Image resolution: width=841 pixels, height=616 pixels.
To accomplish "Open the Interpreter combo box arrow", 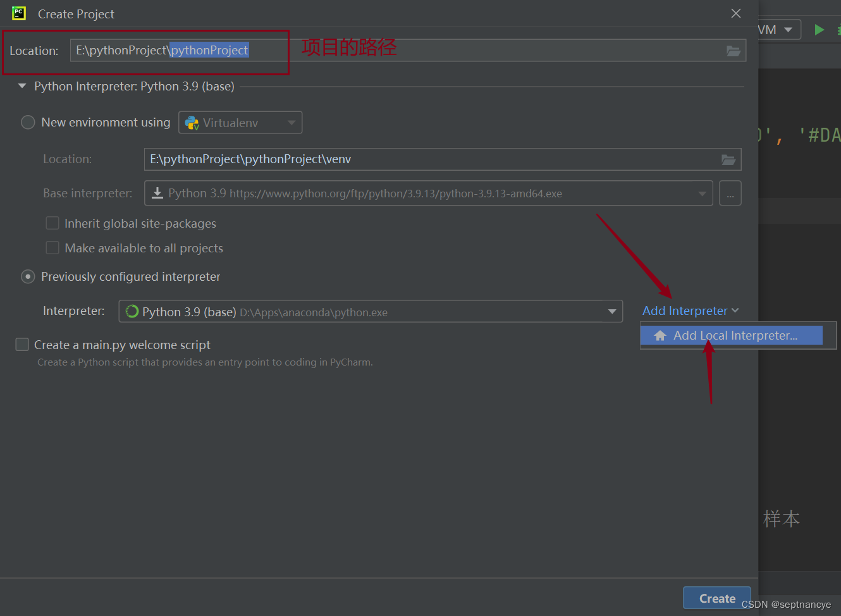I will pyautogui.click(x=612, y=311).
